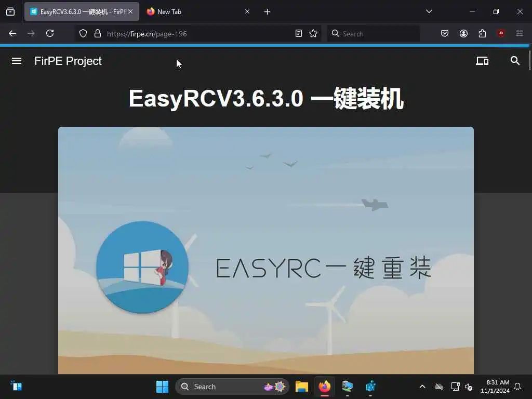Click FirPE Project site title
The width and height of the screenshot is (532, 399).
point(68,61)
